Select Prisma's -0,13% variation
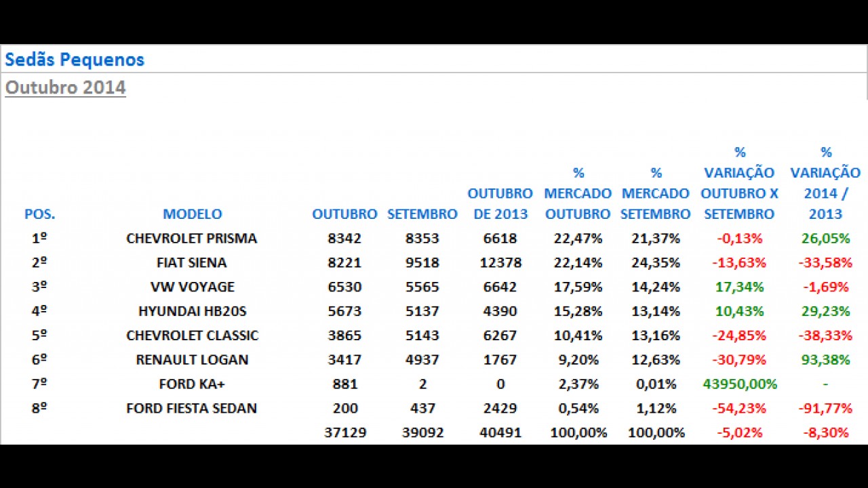The height and width of the screenshot is (488, 868). click(739, 239)
